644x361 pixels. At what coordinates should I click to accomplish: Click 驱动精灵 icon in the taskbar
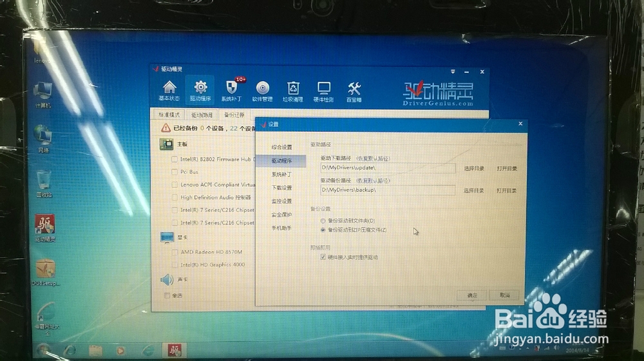[175, 350]
